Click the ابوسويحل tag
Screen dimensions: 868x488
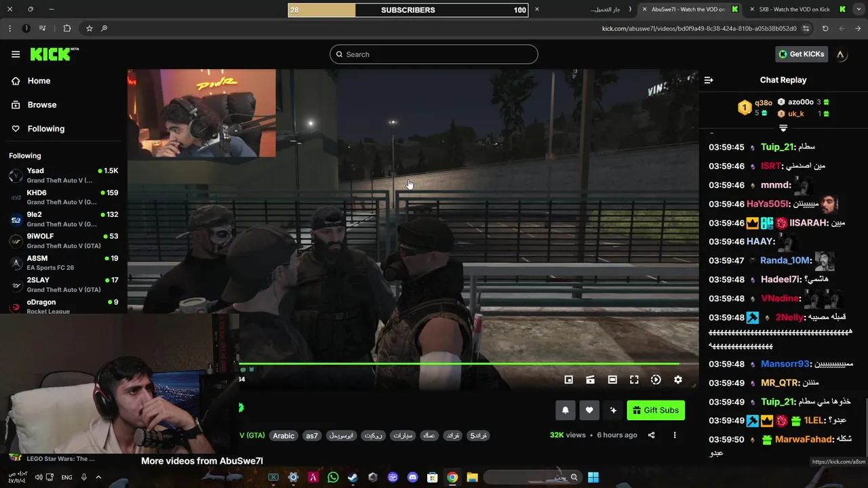click(342, 436)
